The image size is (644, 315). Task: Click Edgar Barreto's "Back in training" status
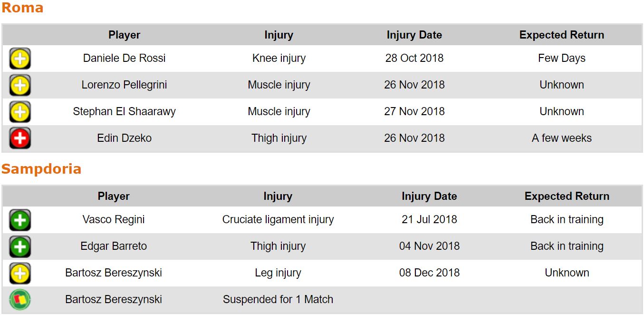pyautogui.click(x=567, y=246)
